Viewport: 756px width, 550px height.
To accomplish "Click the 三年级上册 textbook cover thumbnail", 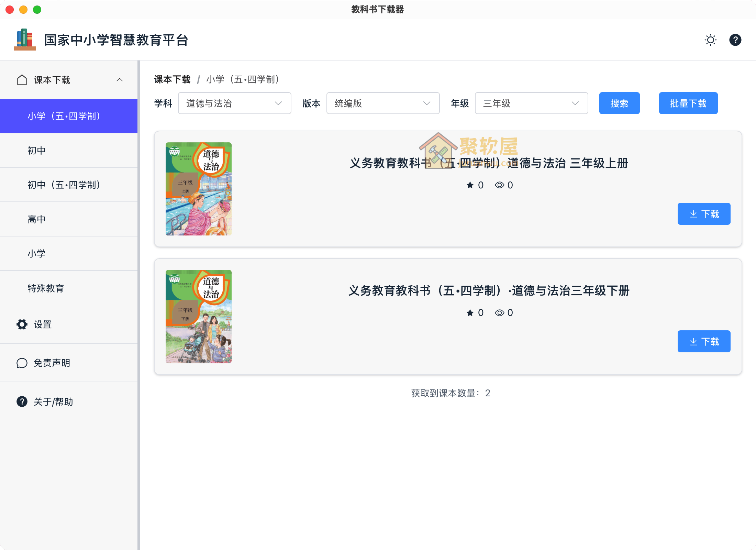I will coord(199,189).
